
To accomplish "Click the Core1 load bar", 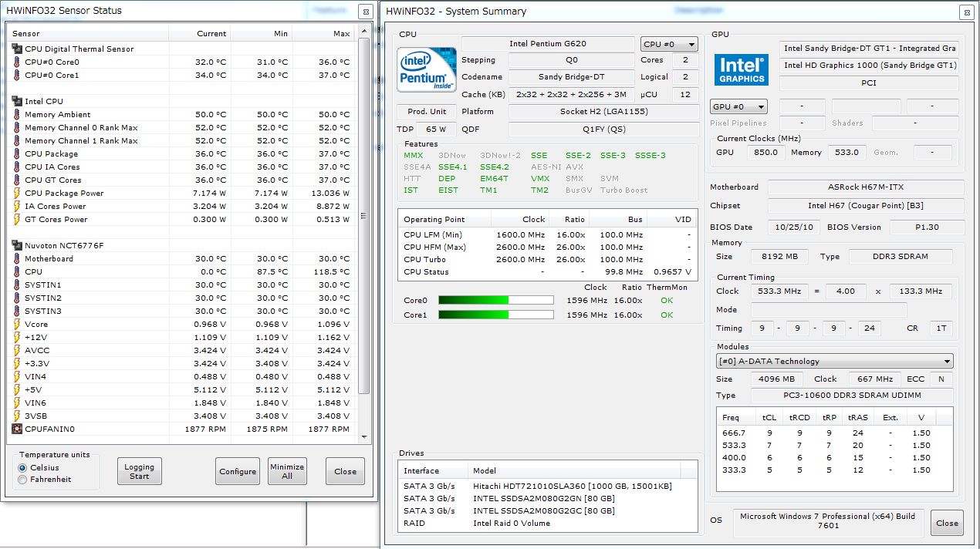I will tap(495, 315).
